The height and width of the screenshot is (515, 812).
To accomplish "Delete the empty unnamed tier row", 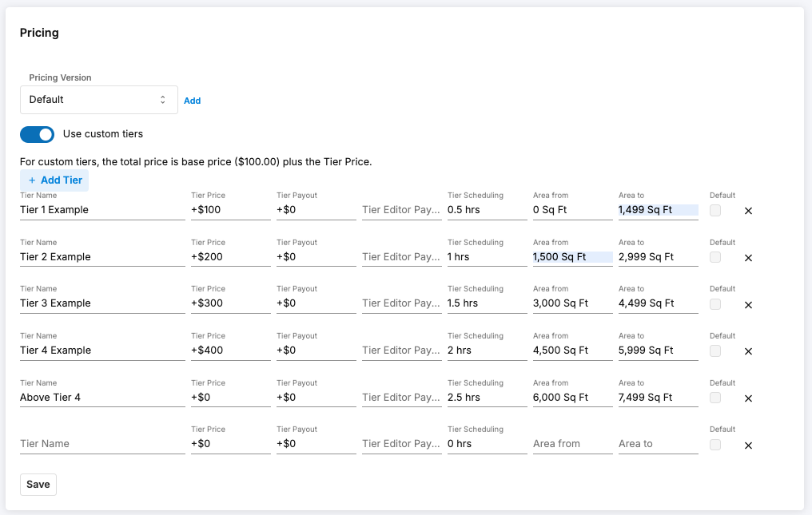I will click(748, 445).
